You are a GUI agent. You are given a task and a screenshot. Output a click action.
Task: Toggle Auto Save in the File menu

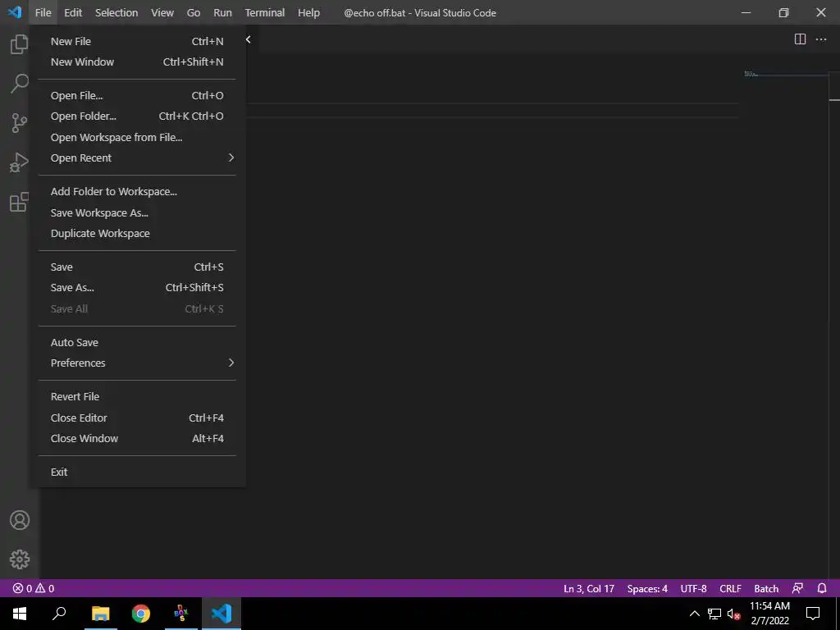coord(137,342)
